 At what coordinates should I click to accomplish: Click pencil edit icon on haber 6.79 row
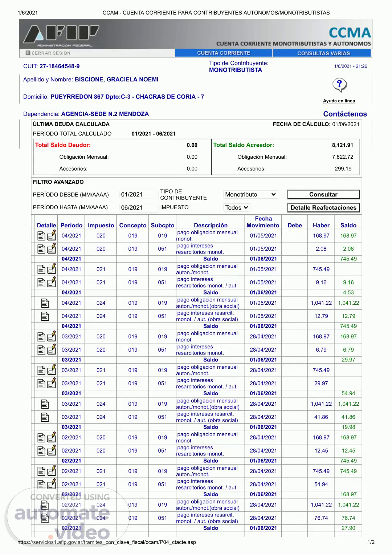pyautogui.click(x=52, y=349)
